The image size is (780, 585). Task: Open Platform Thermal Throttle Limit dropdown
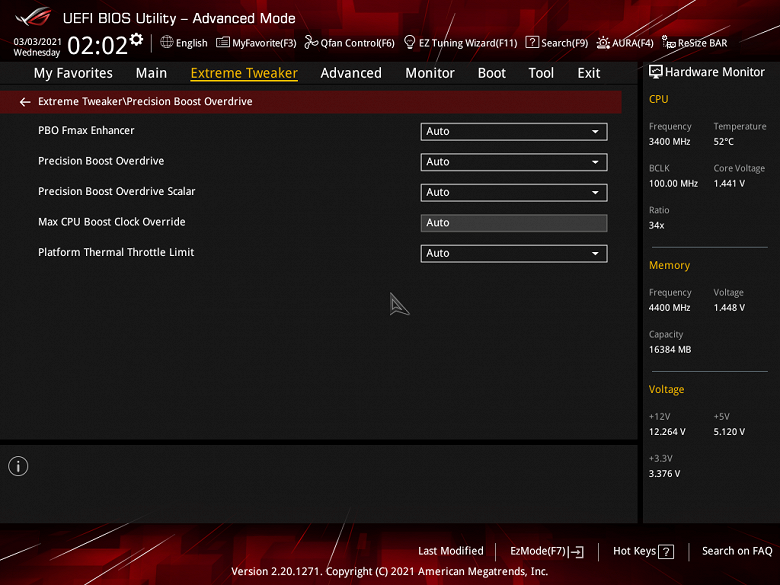[514, 253]
